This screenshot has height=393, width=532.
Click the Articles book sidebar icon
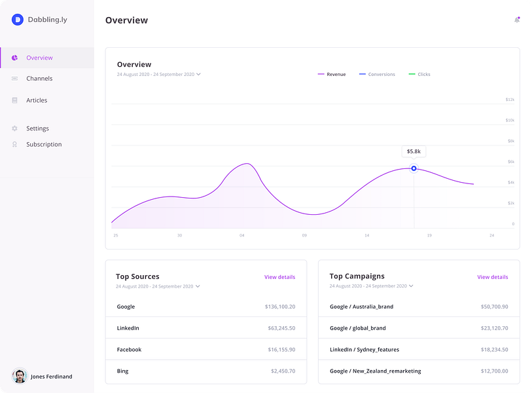point(14,100)
